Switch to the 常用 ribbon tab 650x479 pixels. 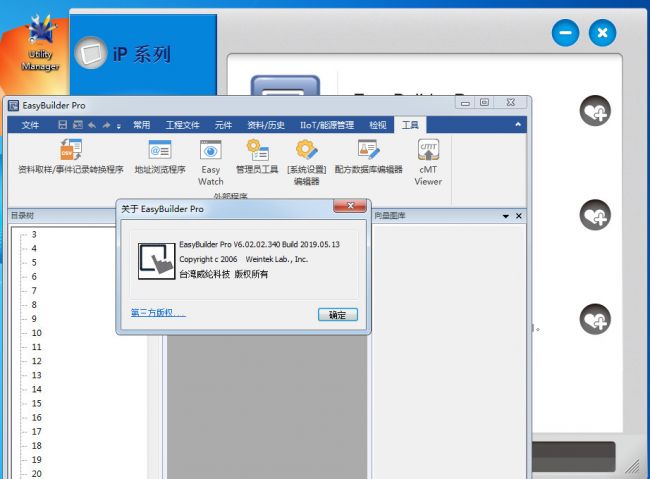click(x=141, y=125)
